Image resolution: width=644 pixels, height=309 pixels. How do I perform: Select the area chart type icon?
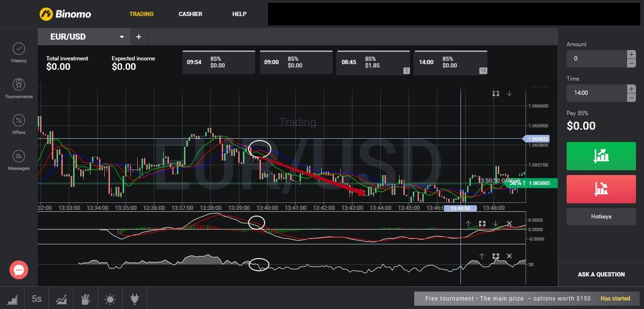(x=13, y=299)
